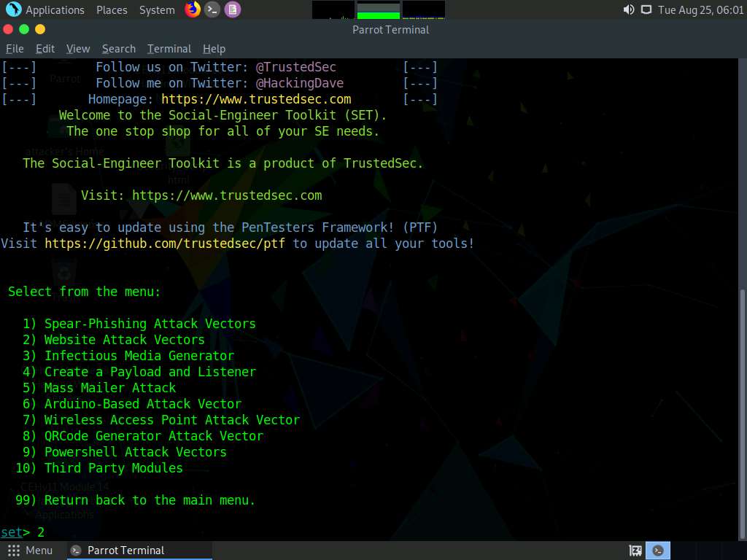Click the github.com/trustedsec/ptf link
The height and width of the screenshot is (560, 747).
point(165,244)
